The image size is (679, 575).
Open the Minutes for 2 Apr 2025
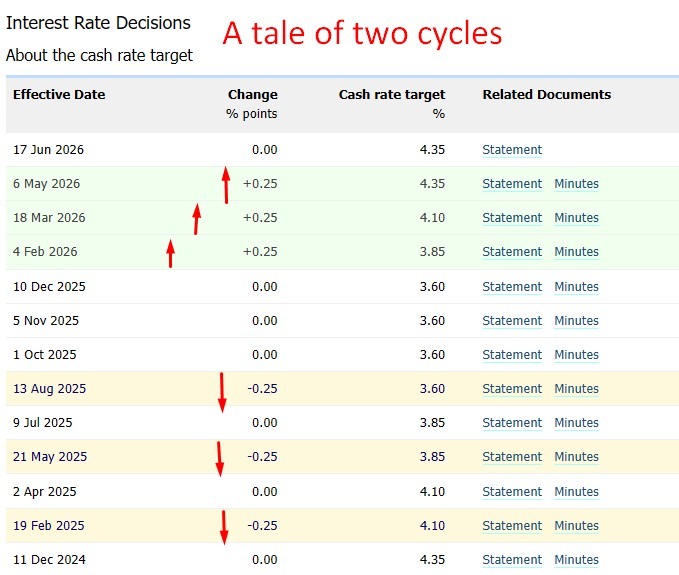tap(576, 492)
